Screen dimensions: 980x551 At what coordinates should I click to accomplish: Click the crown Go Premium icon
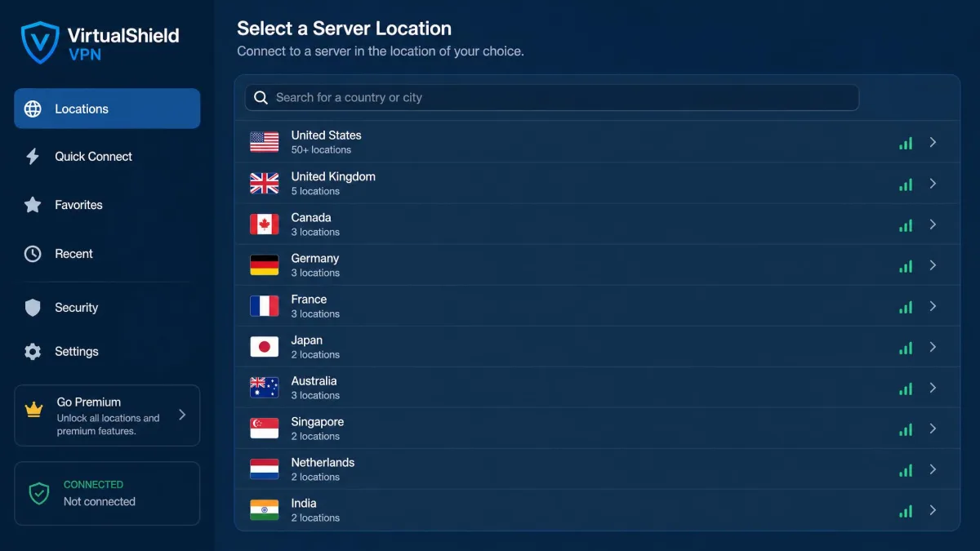point(33,411)
